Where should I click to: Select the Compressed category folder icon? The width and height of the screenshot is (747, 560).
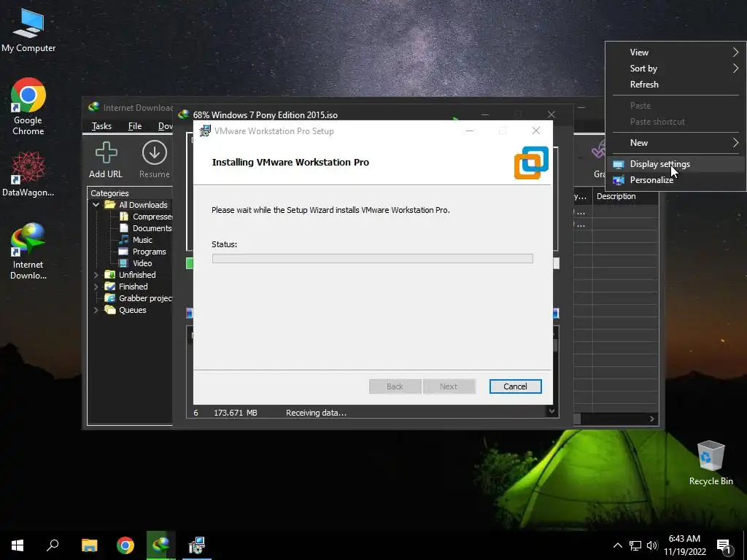tap(124, 217)
